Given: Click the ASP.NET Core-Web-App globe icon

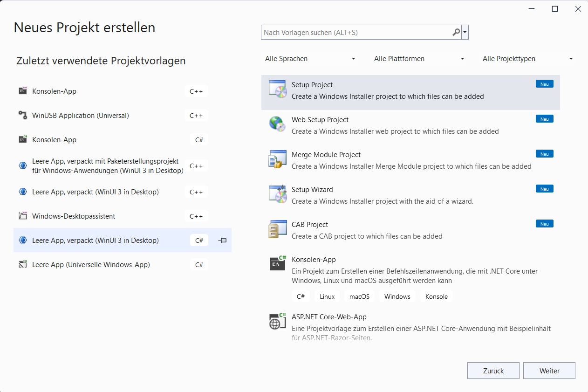Looking at the screenshot, I should pos(278,321).
